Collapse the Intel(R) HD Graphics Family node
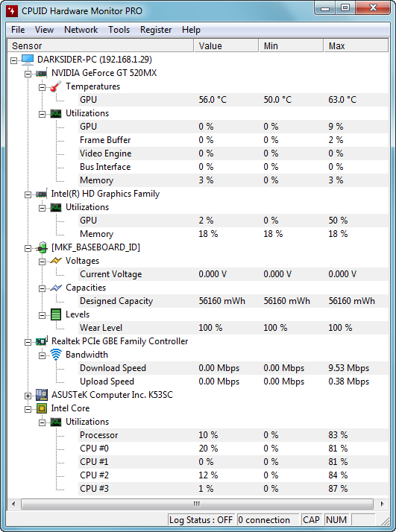The width and height of the screenshot is (396, 532). (28, 194)
